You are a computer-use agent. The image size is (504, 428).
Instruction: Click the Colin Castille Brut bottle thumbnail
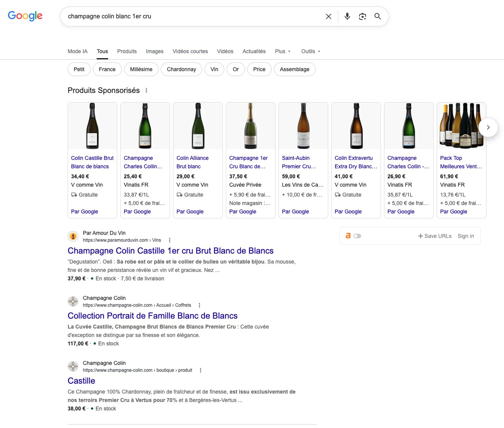pyautogui.click(x=92, y=126)
